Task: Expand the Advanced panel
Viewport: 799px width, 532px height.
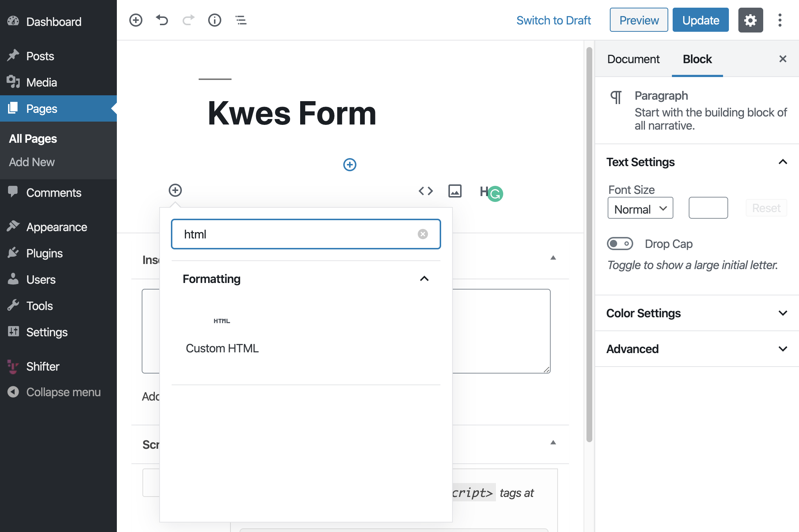Action: point(697,349)
